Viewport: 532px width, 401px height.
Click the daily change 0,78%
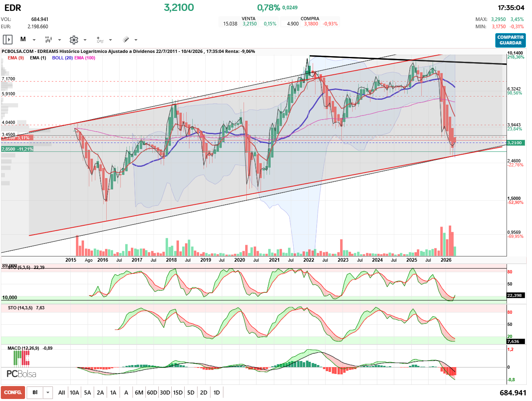tap(269, 7)
